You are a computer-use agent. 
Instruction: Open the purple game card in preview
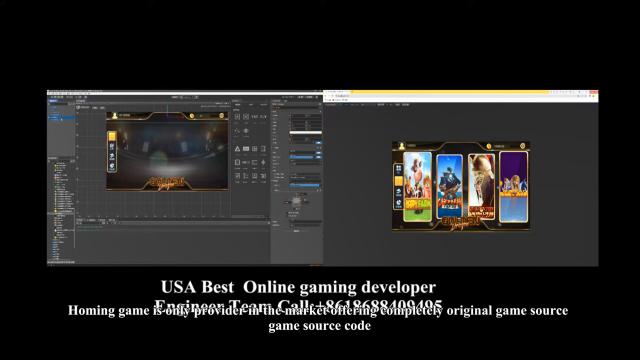[513, 187]
